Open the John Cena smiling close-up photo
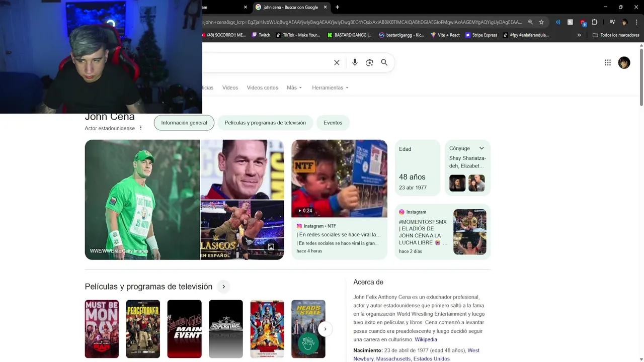The image size is (644, 362). tap(242, 169)
